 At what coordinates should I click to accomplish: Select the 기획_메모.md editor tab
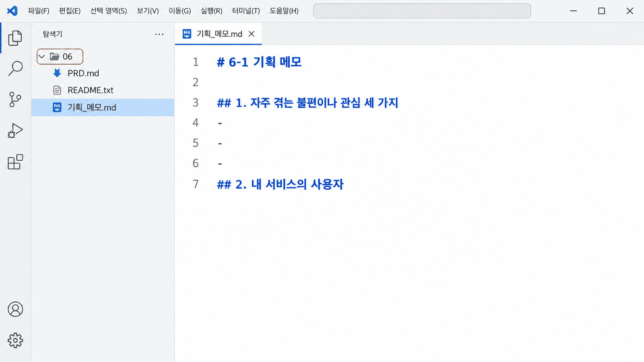(218, 34)
